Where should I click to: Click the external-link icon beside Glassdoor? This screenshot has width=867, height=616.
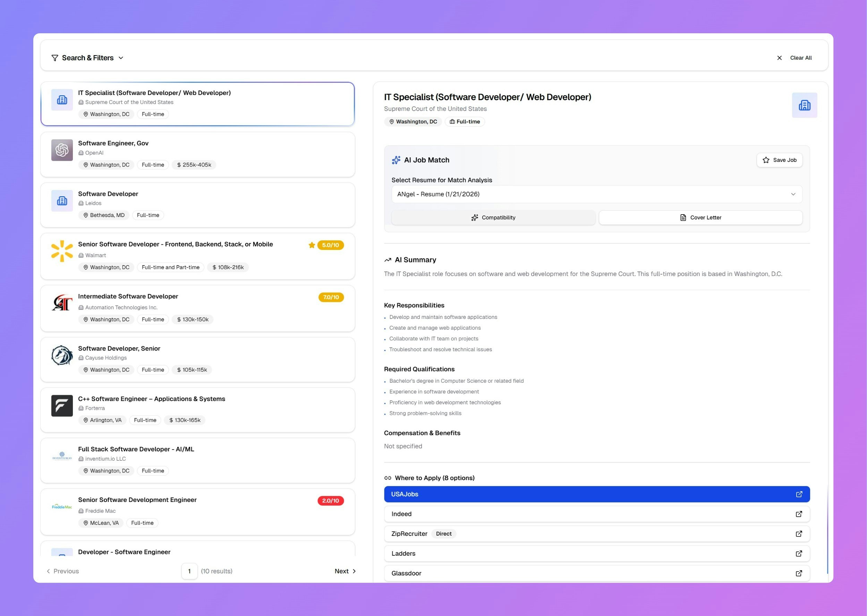tap(799, 573)
